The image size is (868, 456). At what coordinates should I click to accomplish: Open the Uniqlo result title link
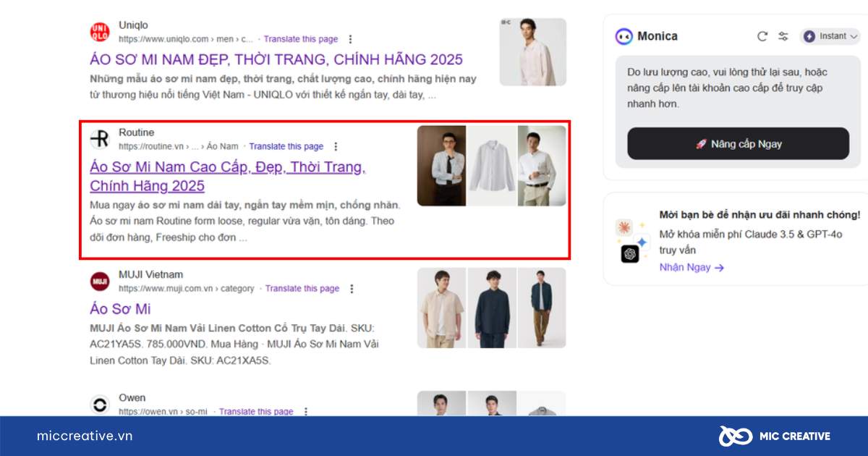(x=276, y=59)
